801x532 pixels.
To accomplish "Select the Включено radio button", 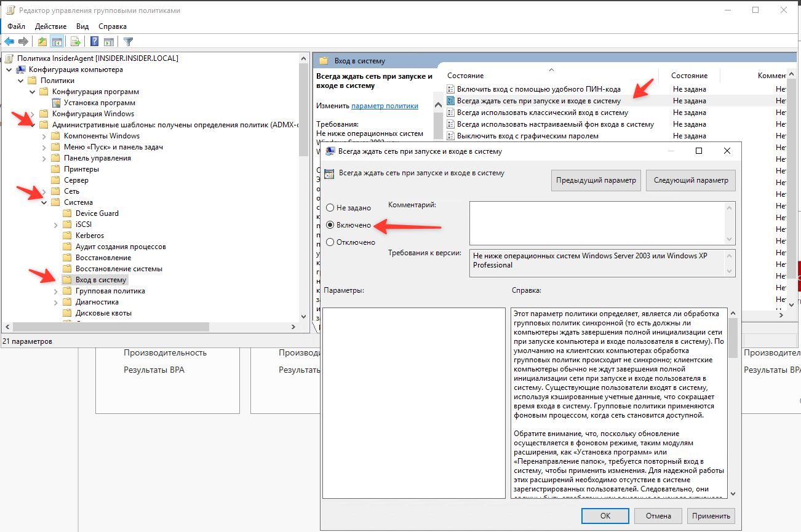I will (330, 225).
